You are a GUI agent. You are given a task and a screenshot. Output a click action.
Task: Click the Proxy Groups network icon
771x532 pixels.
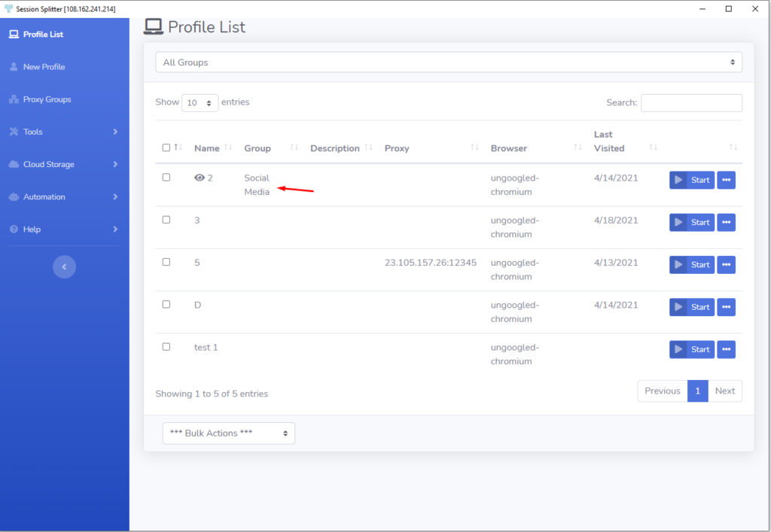pos(14,99)
